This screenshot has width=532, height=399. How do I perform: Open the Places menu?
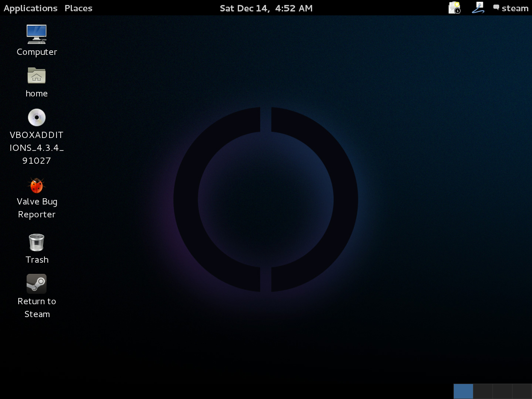[x=78, y=7]
